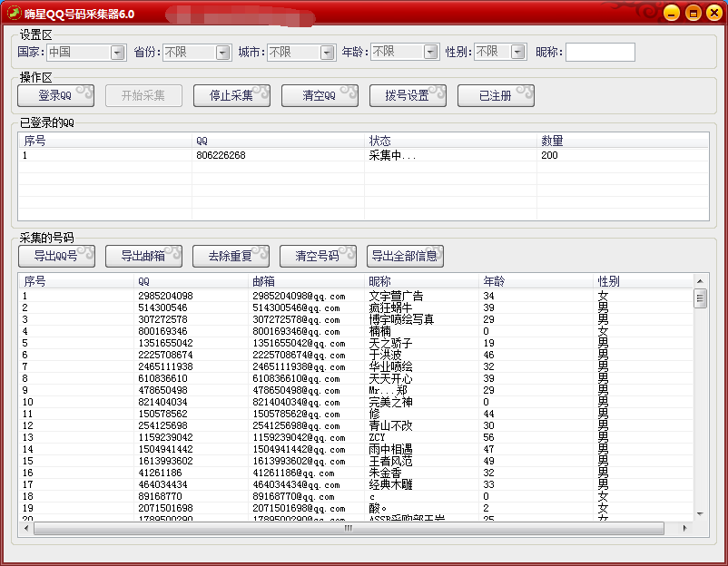728x566 pixels.
Task: Sort logged-in list by 状态 column header
Action: (450, 141)
